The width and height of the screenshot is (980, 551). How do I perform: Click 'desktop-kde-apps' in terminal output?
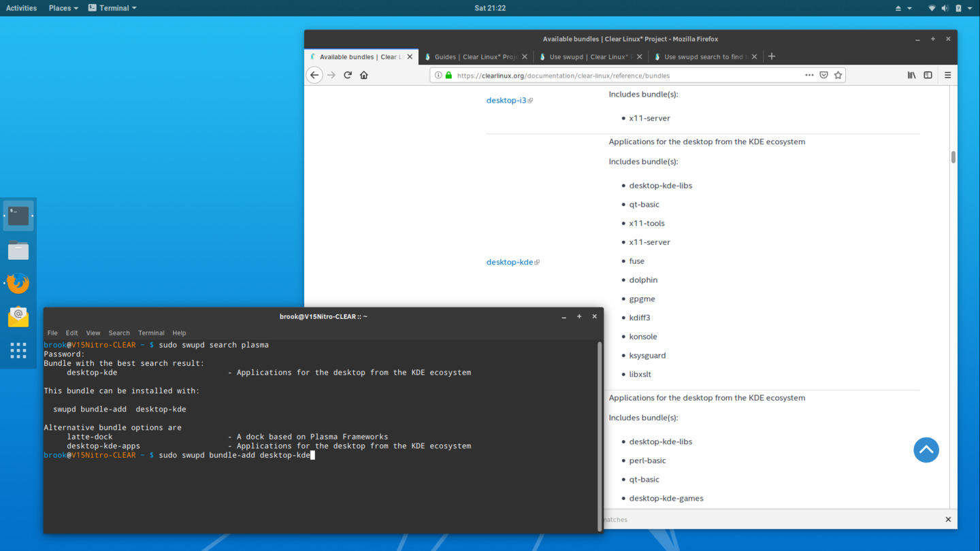pos(103,446)
